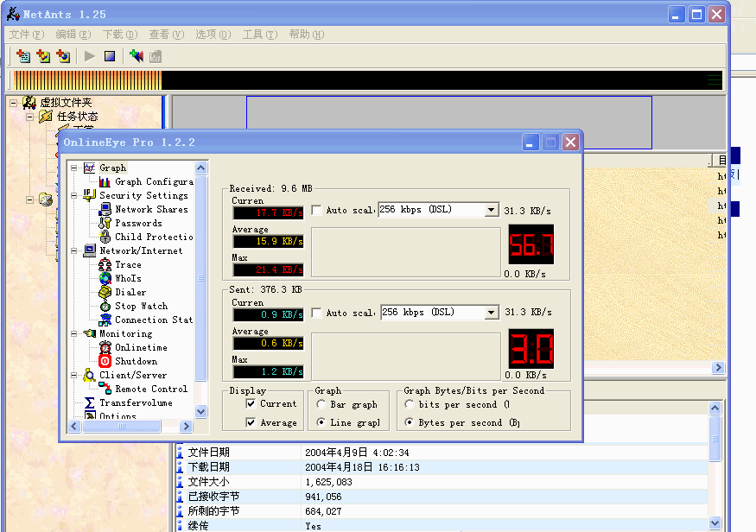The width and height of the screenshot is (756, 532).
Task: Open the Trace tool
Action: (x=128, y=264)
